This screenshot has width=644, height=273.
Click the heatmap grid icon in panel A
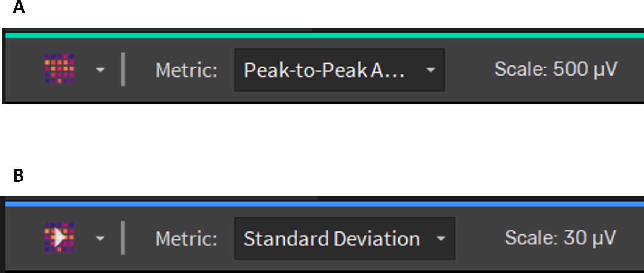59,69
